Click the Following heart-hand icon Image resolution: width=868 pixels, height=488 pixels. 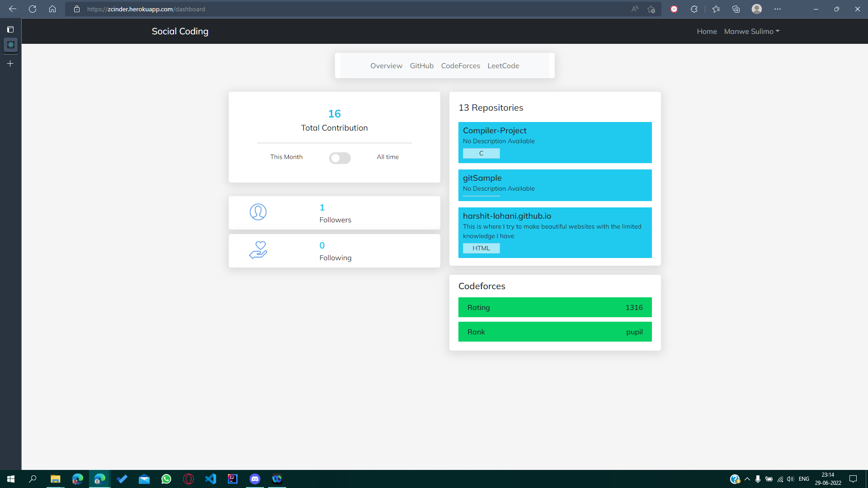258,250
